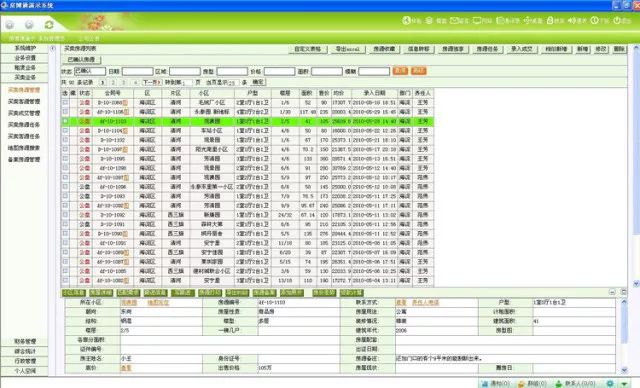Expand the 系统维护 sidebar section
Viewport: 640px width, 388px height.
pyautogui.click(x=24, y=49)
